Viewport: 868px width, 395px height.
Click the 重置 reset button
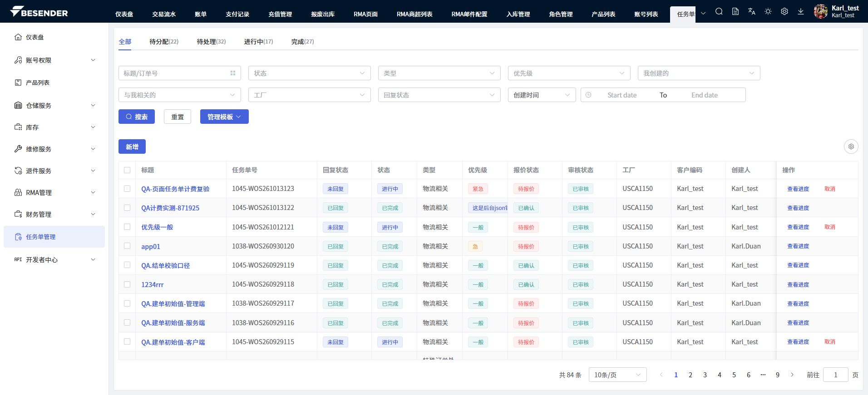click(178, 117)
